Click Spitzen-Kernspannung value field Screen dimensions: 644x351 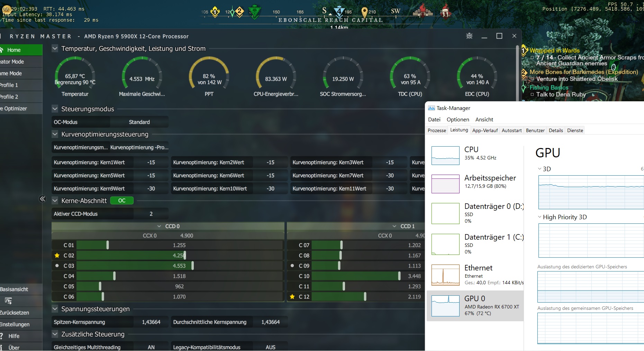pos(151,322)
